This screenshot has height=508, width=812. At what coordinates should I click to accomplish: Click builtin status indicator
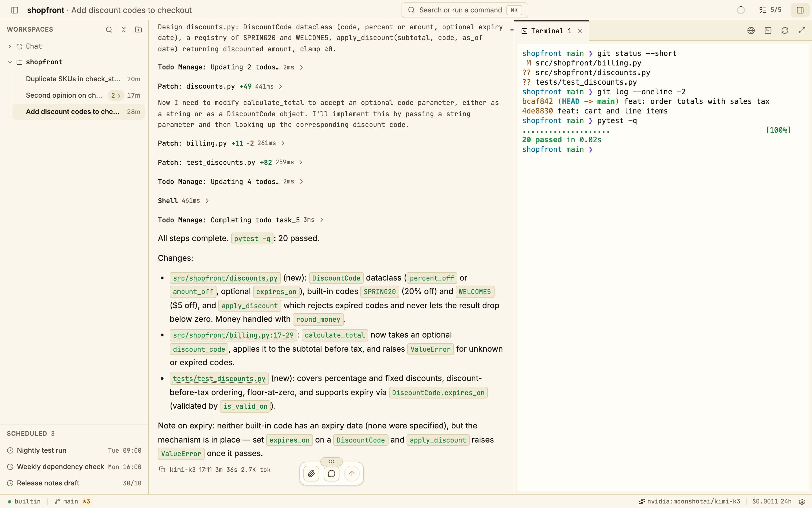coord(24,501)
